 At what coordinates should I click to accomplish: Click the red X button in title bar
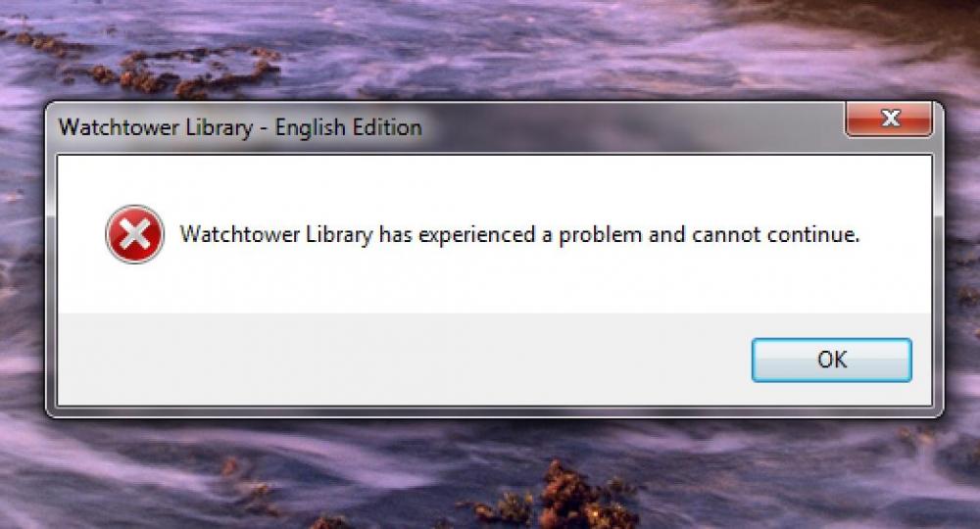point(889,118)
